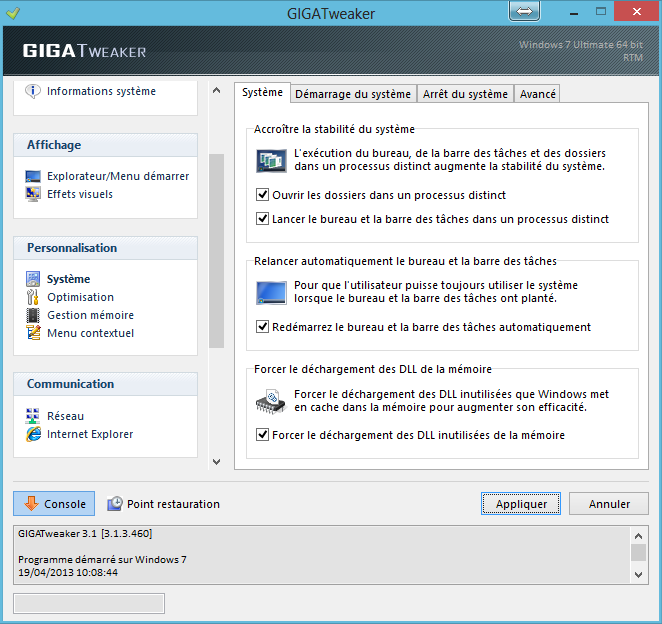662x624 pixels.
Task: Open Gestion mémoire settings
Action: pyautogui.click(x=90, y=315)
